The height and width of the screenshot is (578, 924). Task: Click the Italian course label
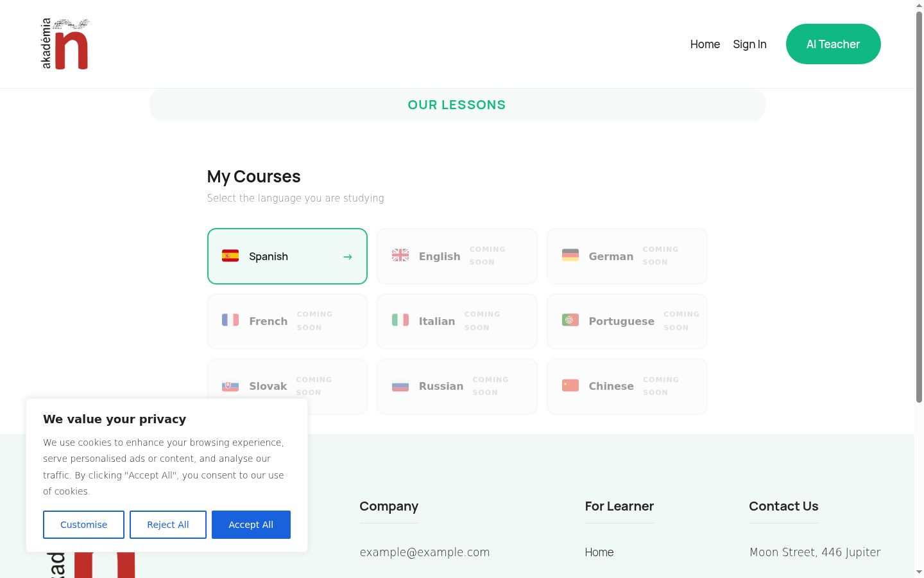[x=437, y=321]
